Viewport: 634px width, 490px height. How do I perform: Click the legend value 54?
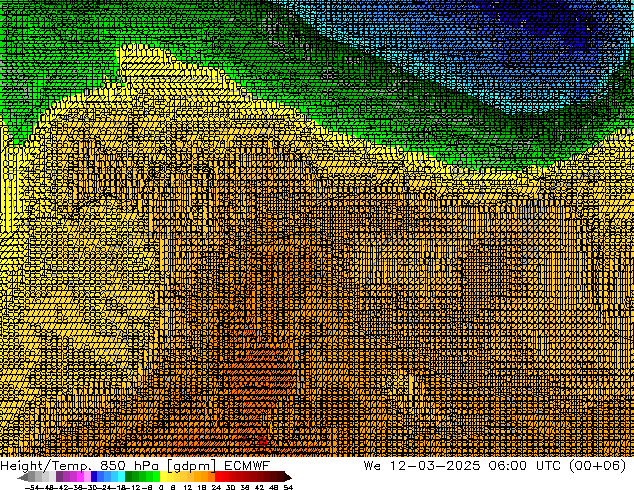(288, 487)
